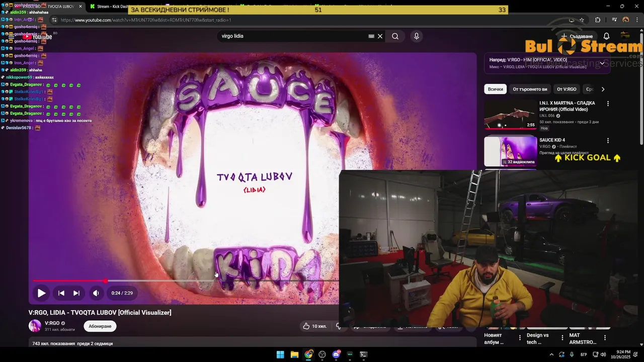Open options for Design vs tech video
The image size is (644, 362).
(562, 338)
